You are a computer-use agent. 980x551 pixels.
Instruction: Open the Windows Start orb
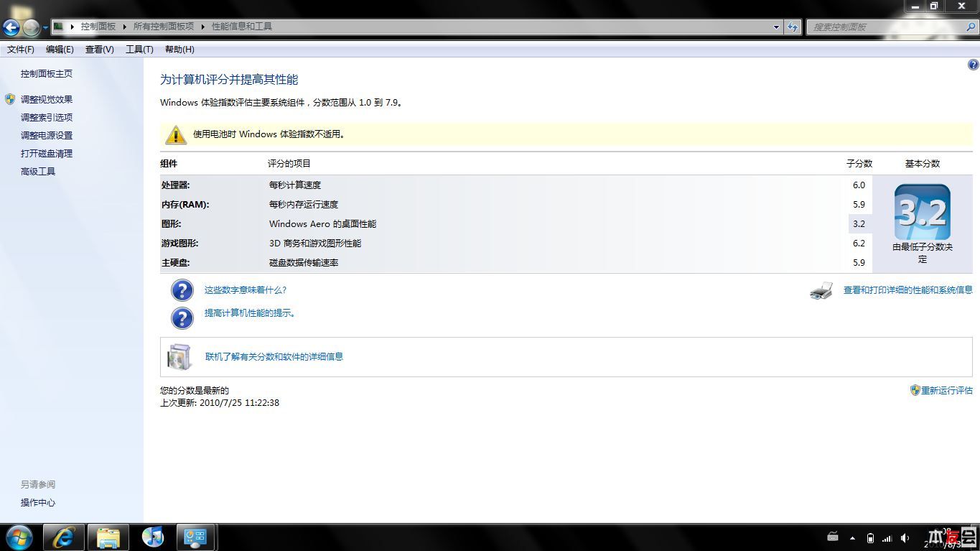19,537
